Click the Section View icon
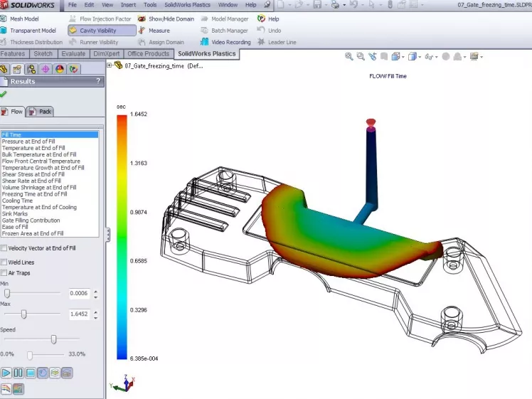The image size is (532, 399). click(384, 56)
